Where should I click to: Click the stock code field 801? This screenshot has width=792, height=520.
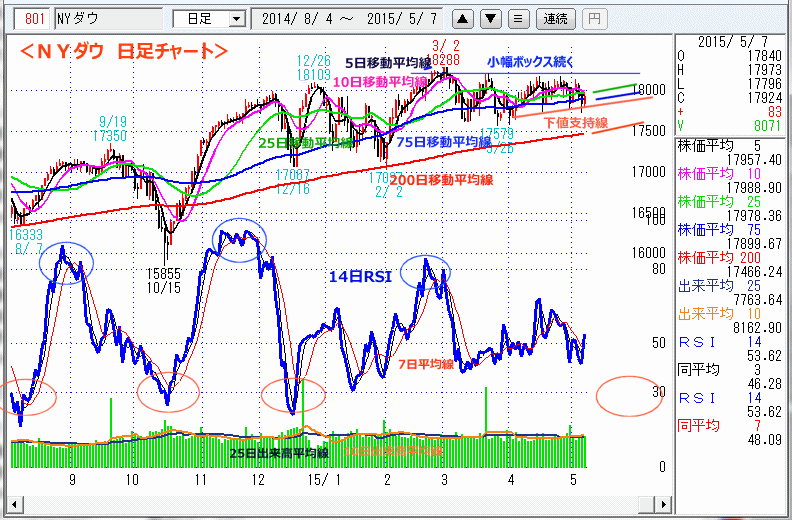click(x=34, y=19)
